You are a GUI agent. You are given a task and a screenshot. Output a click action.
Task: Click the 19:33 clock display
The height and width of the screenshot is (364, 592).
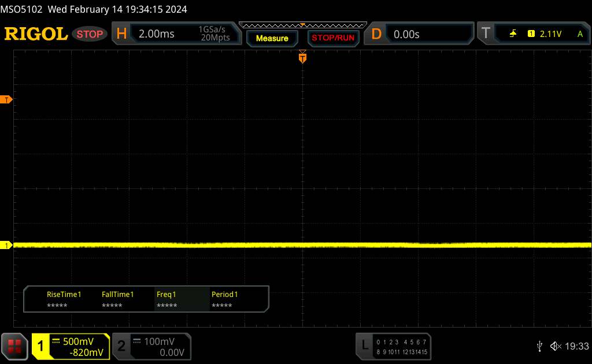pyautogui.click(x=576, y=346)
